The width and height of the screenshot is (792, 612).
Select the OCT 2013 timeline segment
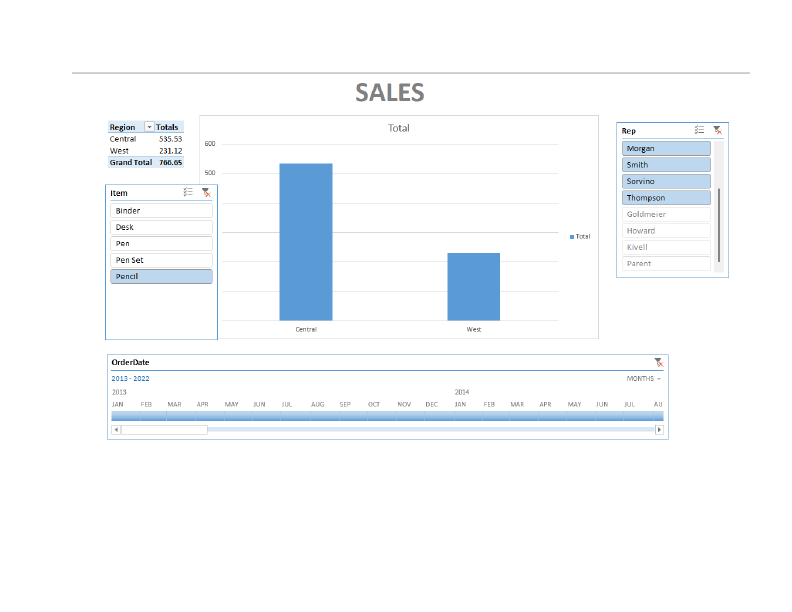[382, 416]
